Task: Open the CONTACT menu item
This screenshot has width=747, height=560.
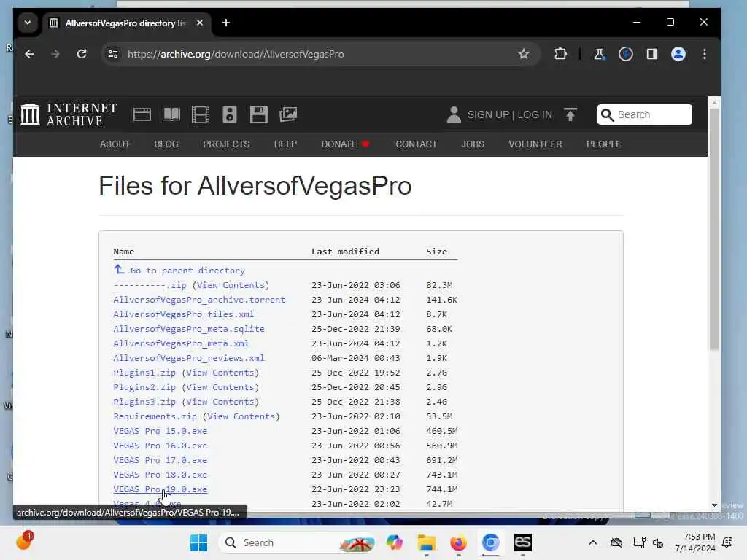Action: coord(417,144)
